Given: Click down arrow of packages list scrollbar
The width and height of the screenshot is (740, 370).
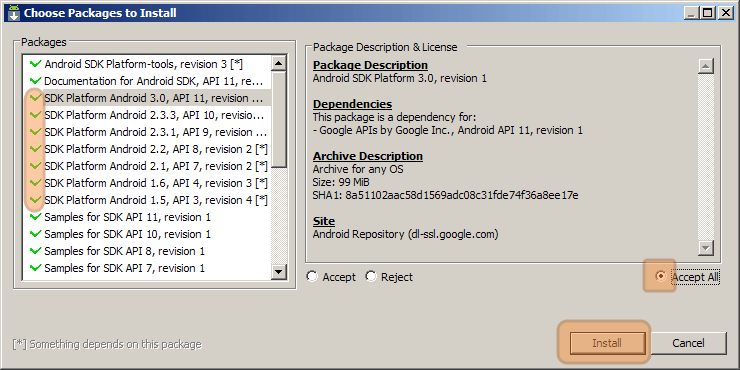Looking at the screenshot, I should point(278,271).
